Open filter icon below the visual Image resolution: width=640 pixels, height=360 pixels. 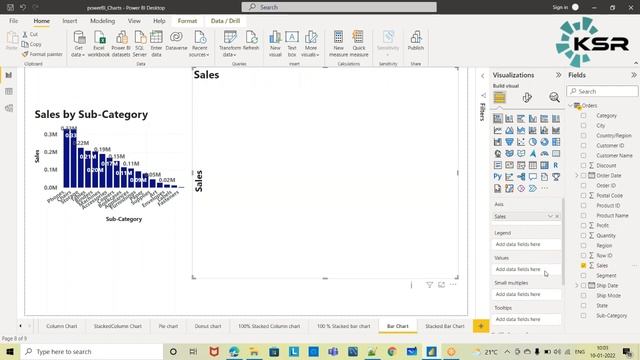tap(429, 285)
